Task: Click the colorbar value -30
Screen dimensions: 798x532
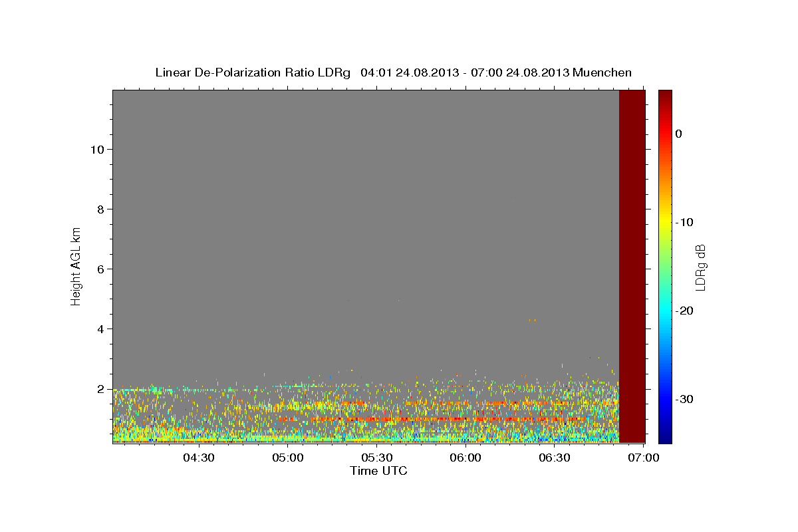Action: [x=684, y=399]
